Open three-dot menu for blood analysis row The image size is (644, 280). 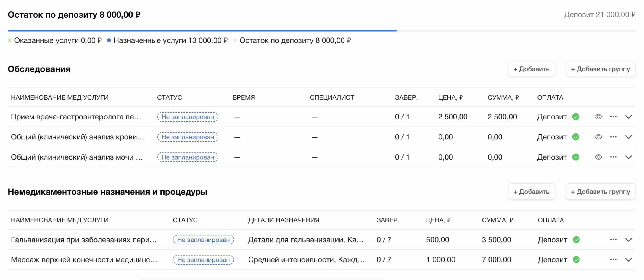coord(613,137)
